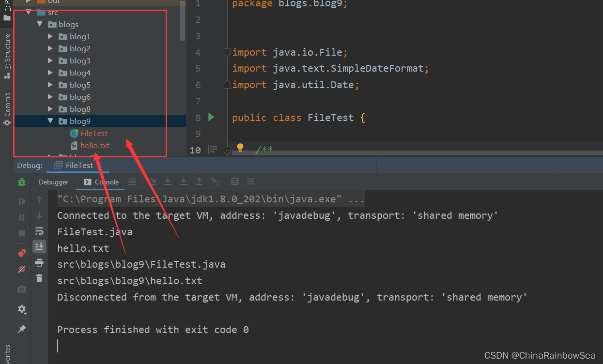
Task: Switch to the Console tab
Action: [x=101, y=182]
